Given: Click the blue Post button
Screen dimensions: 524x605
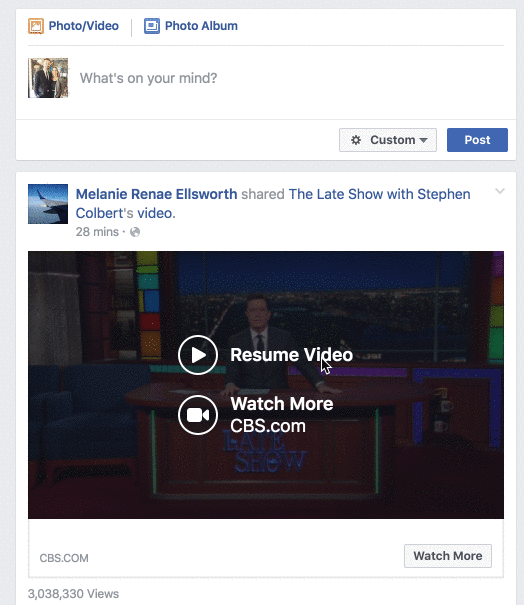Looking at the screenshot, I should (477, 140).
